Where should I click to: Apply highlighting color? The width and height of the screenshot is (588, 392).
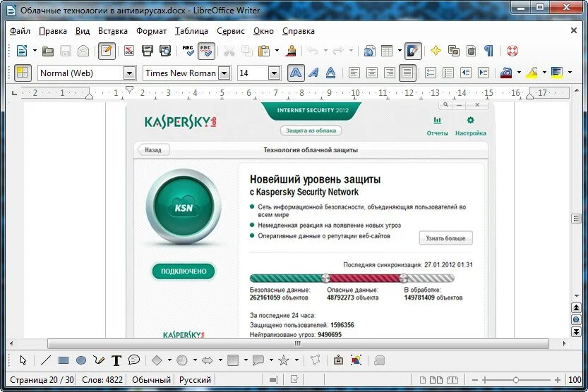point(532,73)
